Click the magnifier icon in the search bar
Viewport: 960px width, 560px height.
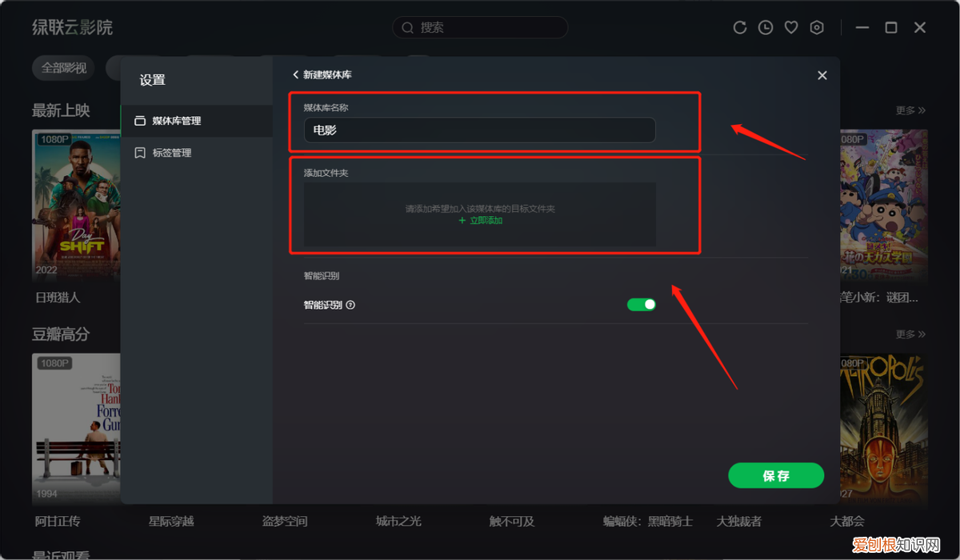(x=407, y=26)
